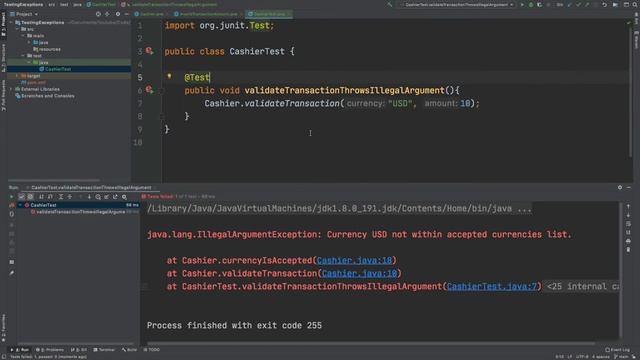Switch to first editor tab Cashier.java
The image size is (640, 360).
pos(149,14)
